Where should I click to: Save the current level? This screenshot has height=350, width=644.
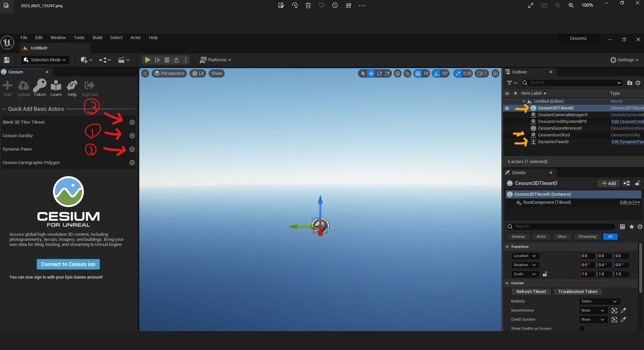pyautogui.click(x=7, y=60)
